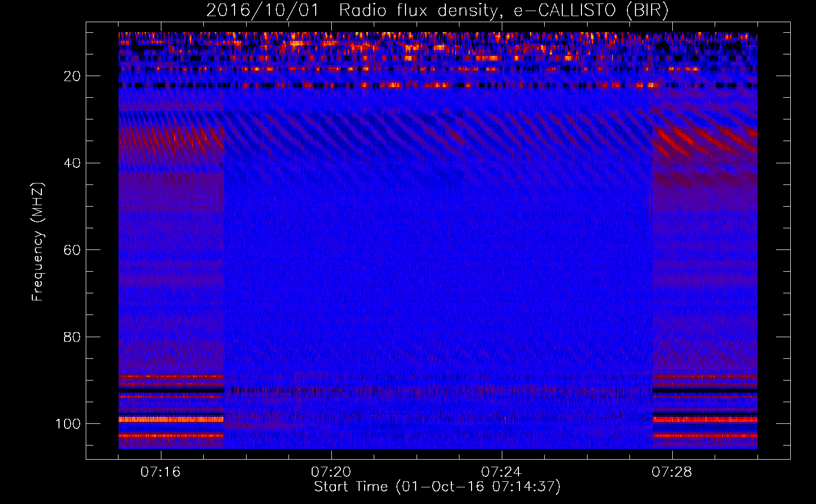
Task: Click the '60' frequency tick label
Action: (72, 250)
